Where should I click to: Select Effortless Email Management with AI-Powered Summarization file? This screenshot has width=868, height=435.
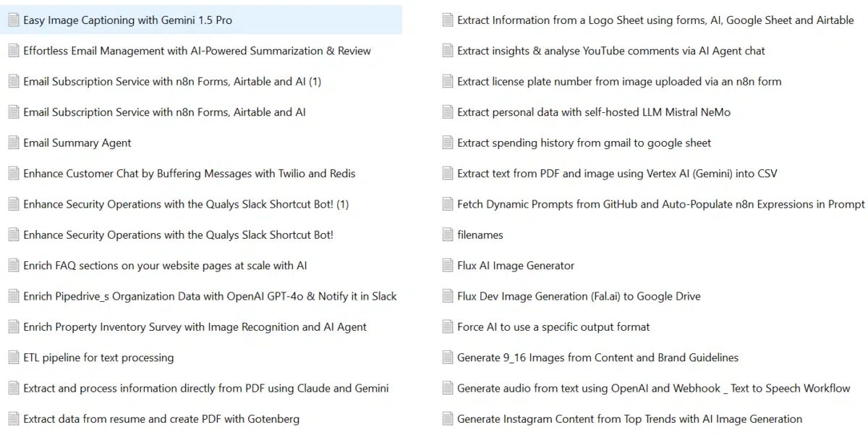[197, 51]
